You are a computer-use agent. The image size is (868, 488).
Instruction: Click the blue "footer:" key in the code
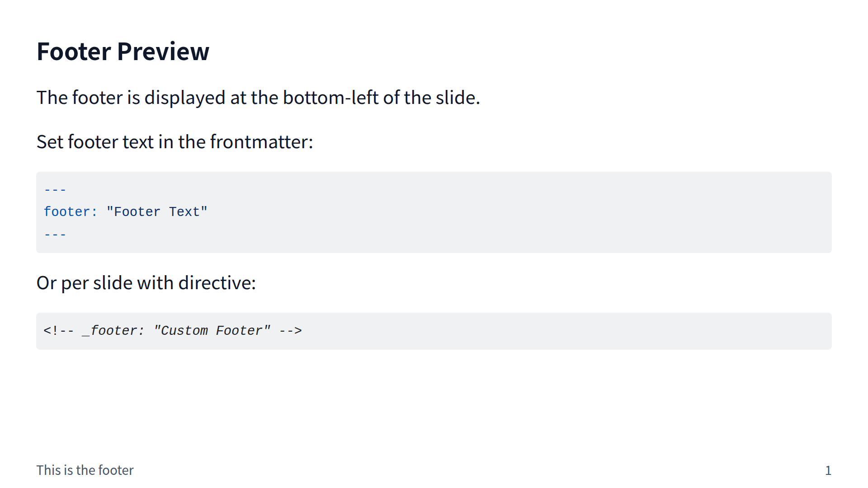[x=70, y=212]
